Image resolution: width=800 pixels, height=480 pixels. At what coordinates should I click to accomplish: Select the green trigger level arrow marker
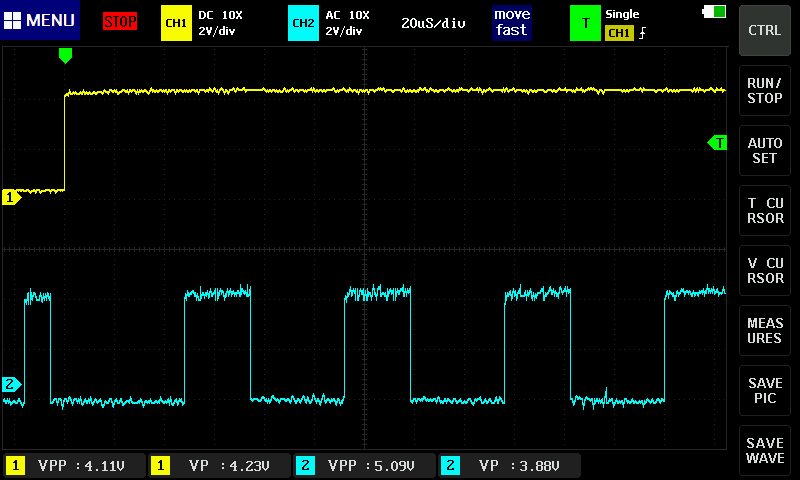717,143
